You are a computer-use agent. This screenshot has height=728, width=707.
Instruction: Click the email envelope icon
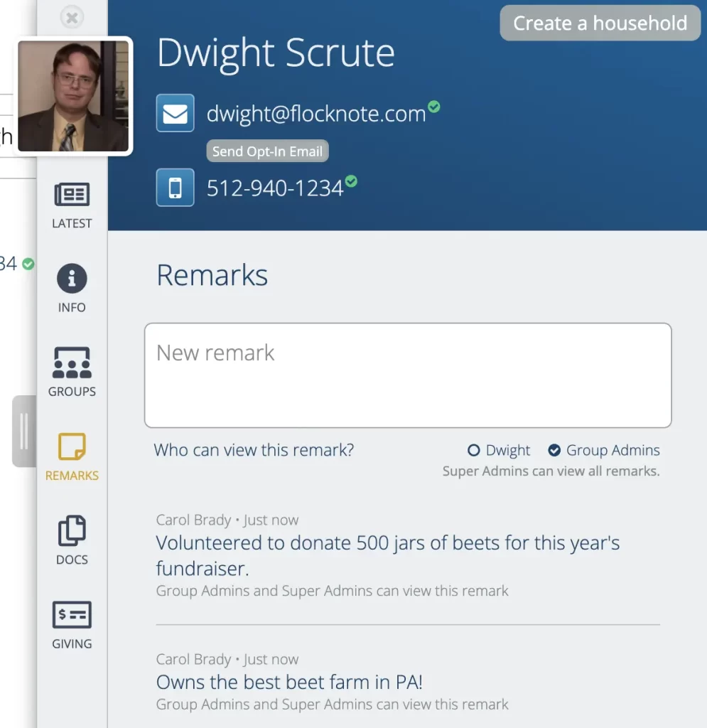(x=174, y=112)
